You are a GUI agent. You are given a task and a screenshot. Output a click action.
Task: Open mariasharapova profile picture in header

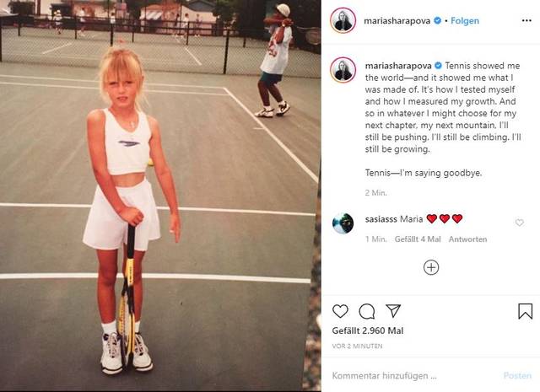(343, 20)
